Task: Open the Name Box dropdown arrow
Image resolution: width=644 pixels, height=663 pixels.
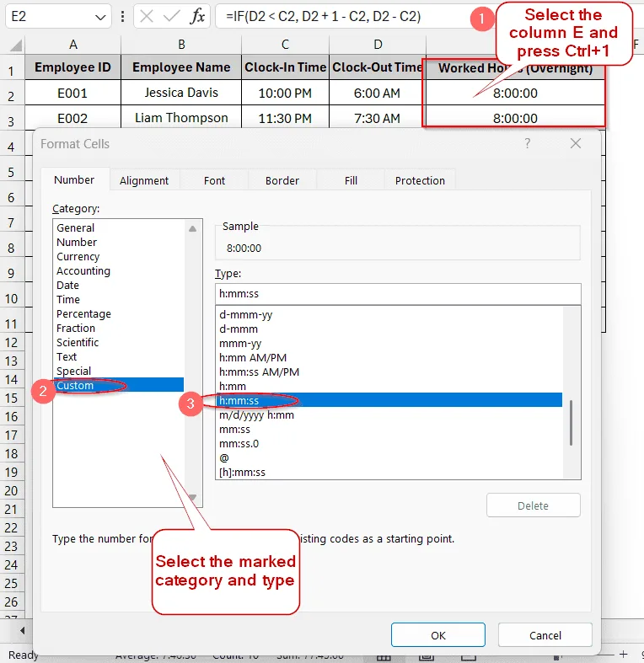Action: [x=100, y=18]
